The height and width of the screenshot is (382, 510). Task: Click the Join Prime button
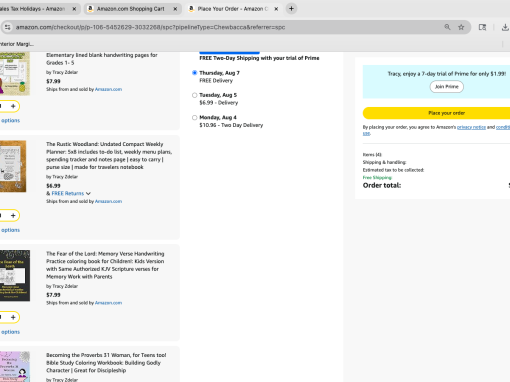[447, 87]
